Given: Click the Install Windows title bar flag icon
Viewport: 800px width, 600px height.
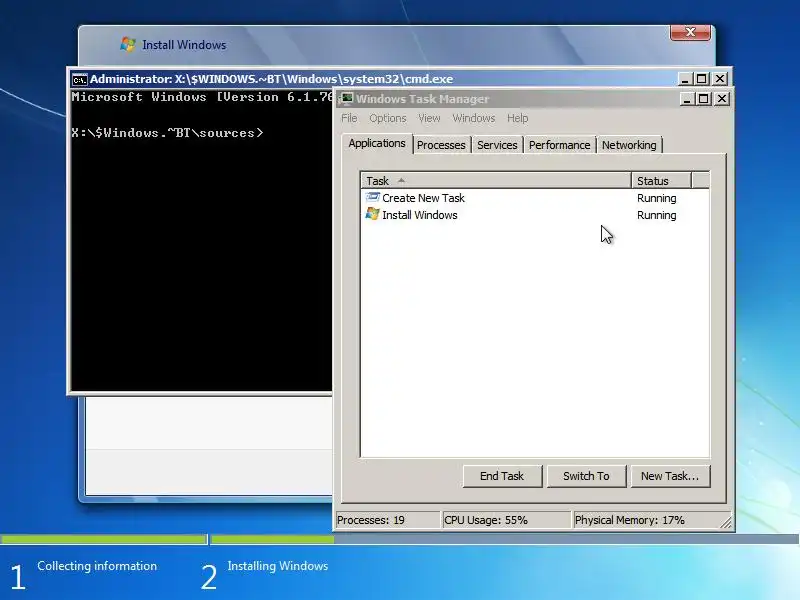Looking at the screenshot, I should (x=128, y=44).
